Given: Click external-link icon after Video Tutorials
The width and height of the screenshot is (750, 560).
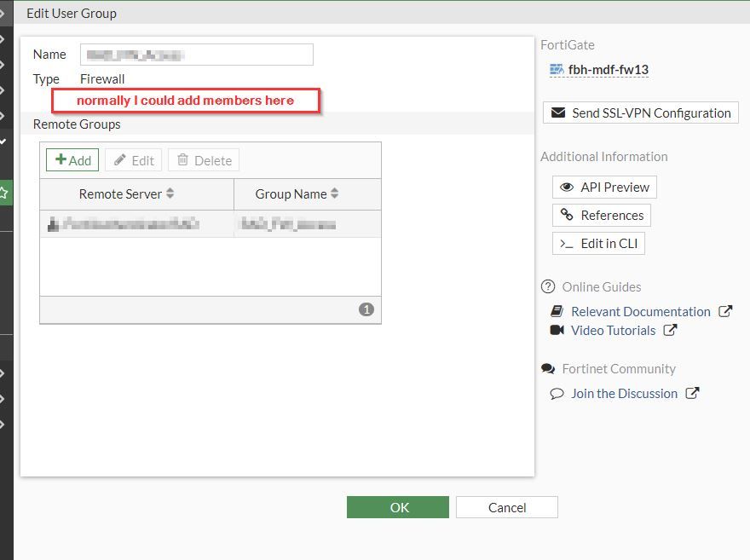Looking at the screenshot, I should click(x=671, y=330).
